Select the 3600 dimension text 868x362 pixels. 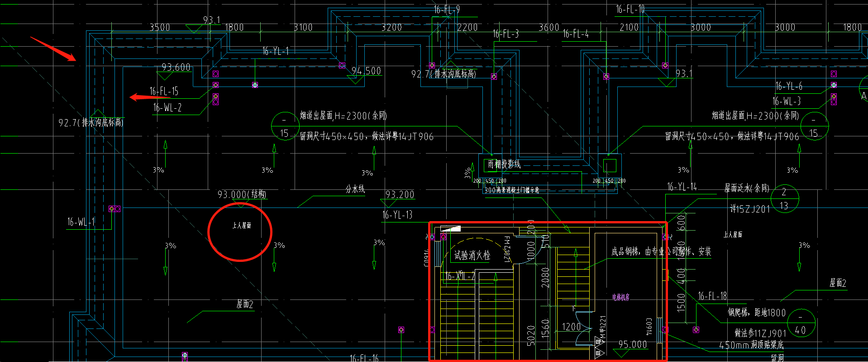point(549,27)
